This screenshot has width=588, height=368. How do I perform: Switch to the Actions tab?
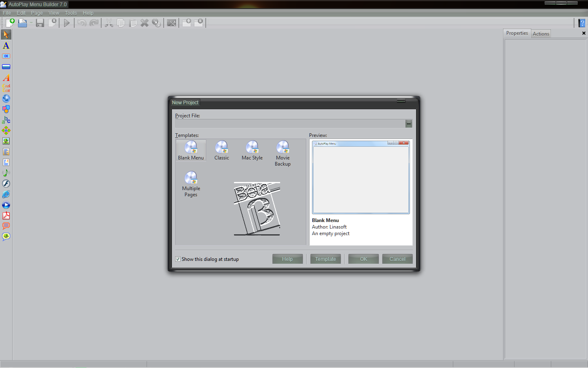[x=541, y=34]
